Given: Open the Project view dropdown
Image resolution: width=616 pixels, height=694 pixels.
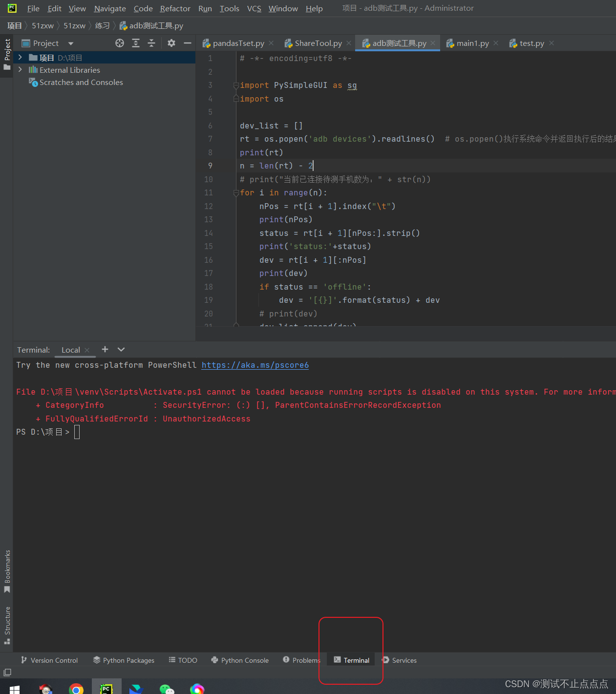Looking at the screenshot, I should click(x=71, y=43).
